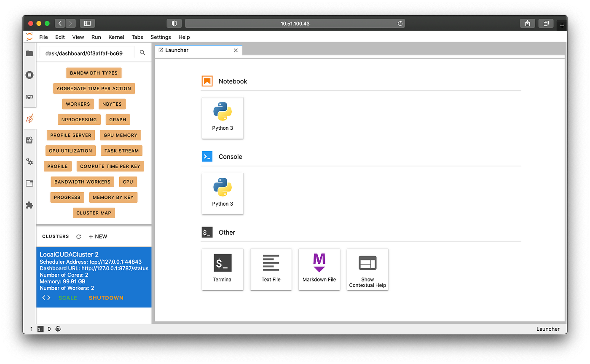
Task: Refresh the Dask clusters list
Action: [78, 236]
